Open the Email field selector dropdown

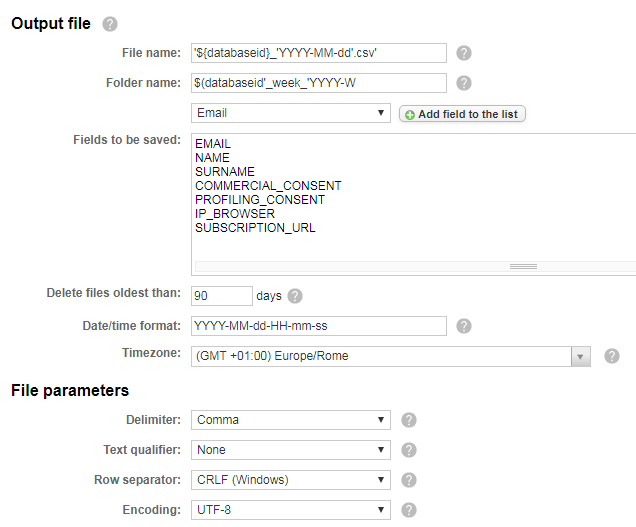[x=290, y=113]
